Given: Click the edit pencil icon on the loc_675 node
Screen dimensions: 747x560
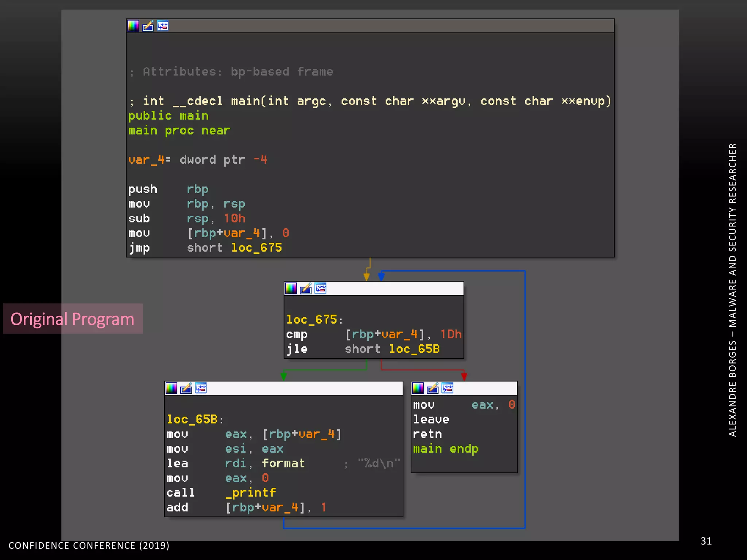Looking at the screenshot, I should [x=306, y=288].
